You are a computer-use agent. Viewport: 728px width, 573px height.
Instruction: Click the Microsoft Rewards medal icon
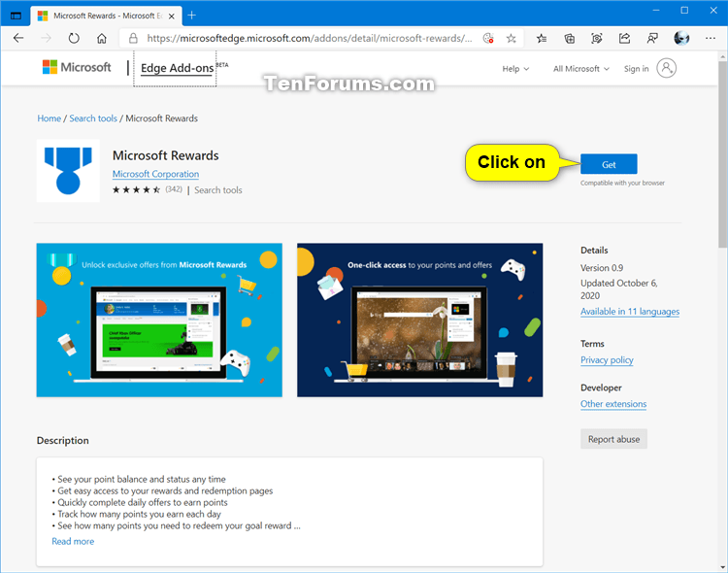click(x=68, y=171)
